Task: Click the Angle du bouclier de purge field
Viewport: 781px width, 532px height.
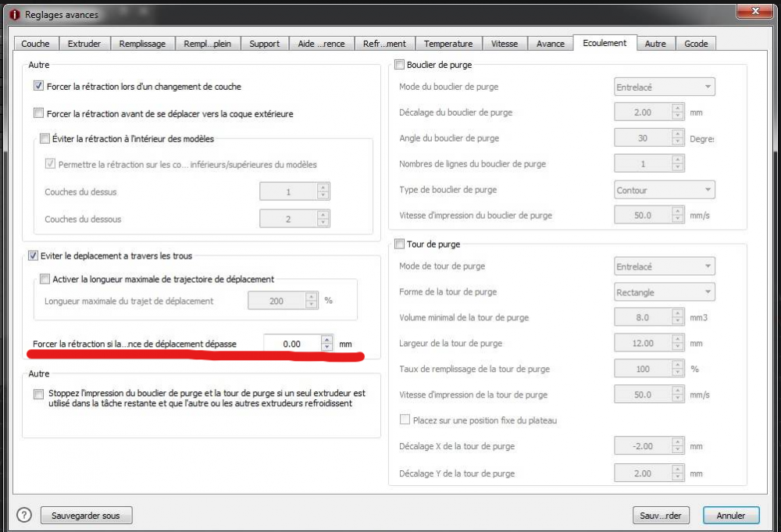Action: 643,138
